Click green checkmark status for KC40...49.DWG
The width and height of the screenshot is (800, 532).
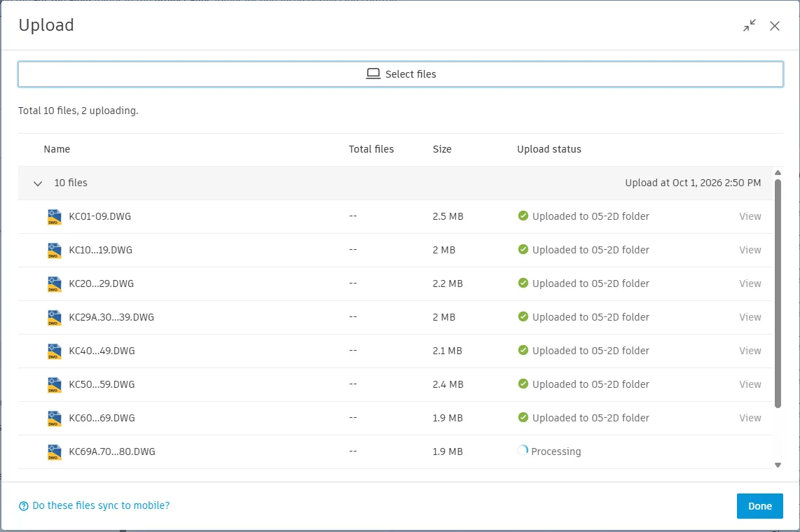click(523, 350)
